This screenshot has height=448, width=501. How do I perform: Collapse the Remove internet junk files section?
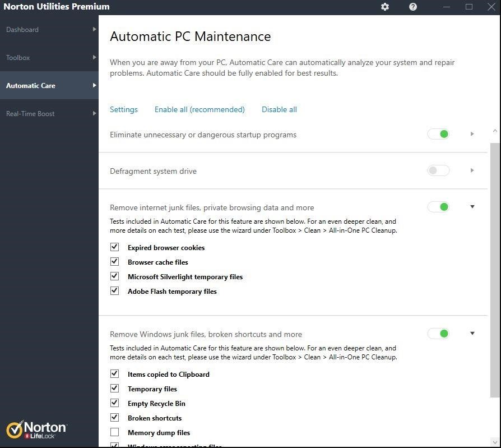point(472,207)
